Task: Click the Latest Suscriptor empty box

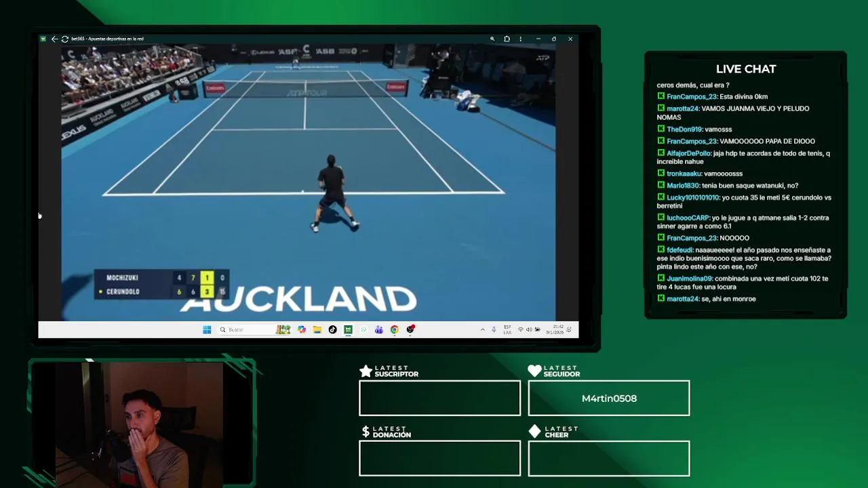Action: 440,399
